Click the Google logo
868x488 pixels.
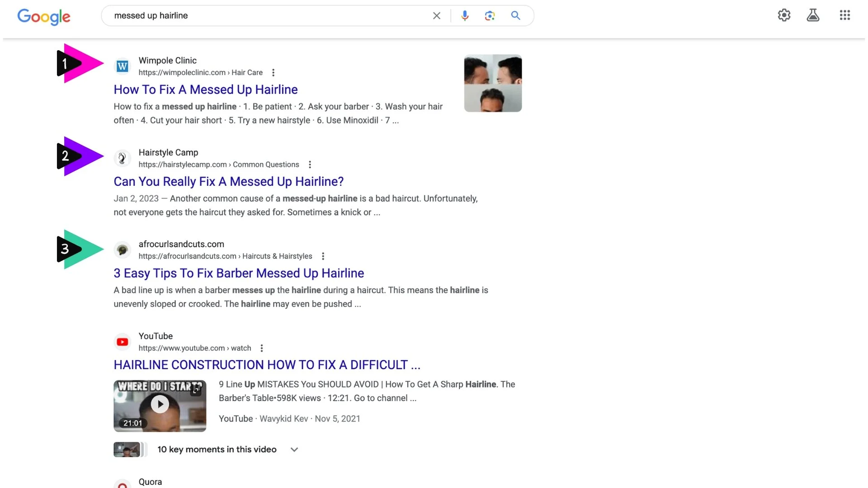(44, 17)
